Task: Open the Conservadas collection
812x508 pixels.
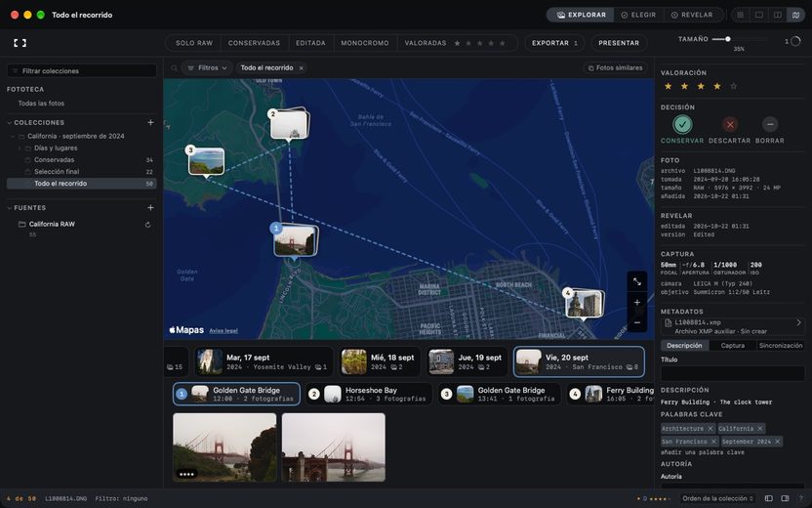Action: (x=81, y=159)
